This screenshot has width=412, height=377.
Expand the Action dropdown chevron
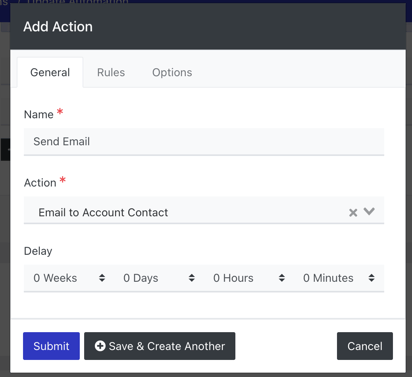[x=369, y=211]
